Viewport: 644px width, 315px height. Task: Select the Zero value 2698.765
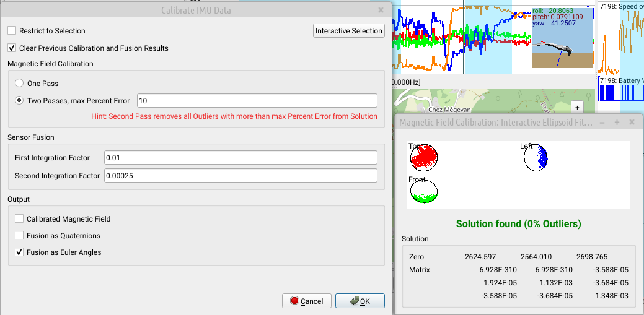[x=592, y=257]
